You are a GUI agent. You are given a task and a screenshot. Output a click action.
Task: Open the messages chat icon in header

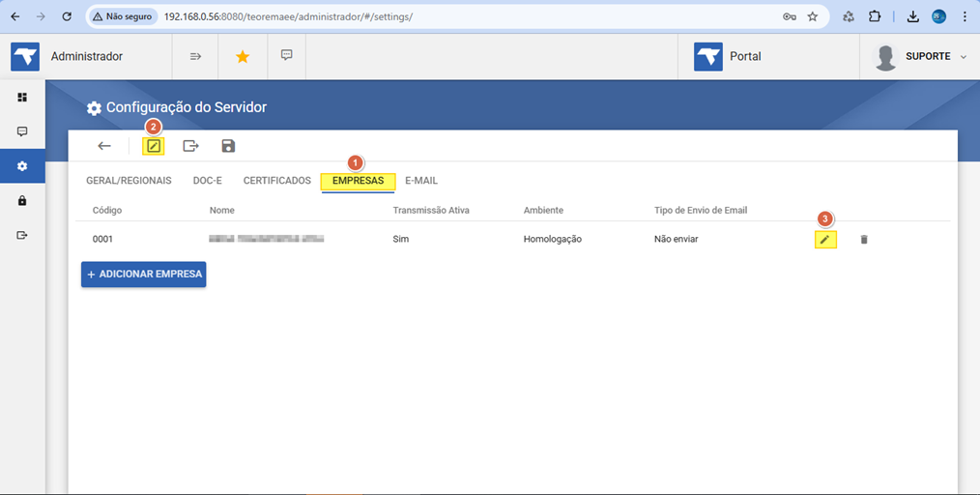pyautogui.click(x=287, y=55)
